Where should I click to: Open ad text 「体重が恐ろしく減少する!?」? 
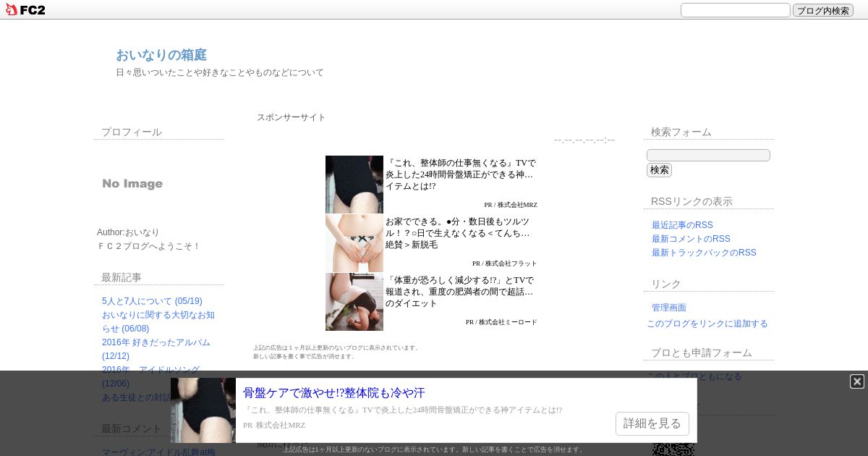point(460,292)
